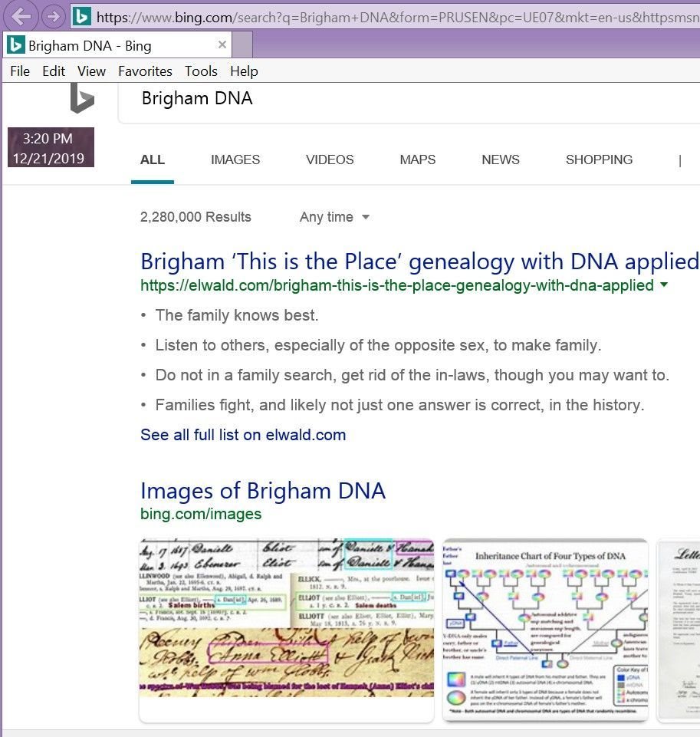Close the Brigham DNA - Bing tab

coord(222,45)
